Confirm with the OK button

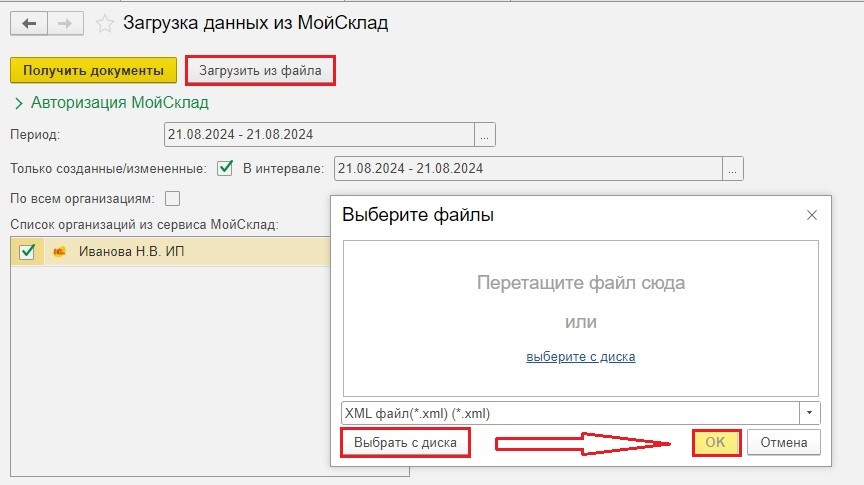(x=715, y=442)
